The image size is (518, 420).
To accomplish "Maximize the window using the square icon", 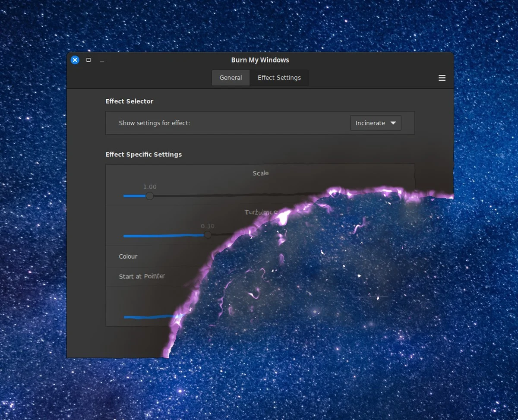I will pos(88,60).
